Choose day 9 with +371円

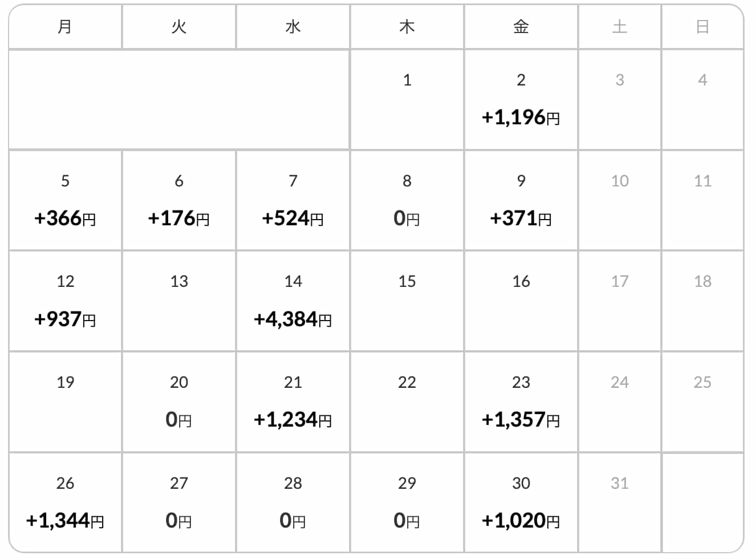point(521,201)
